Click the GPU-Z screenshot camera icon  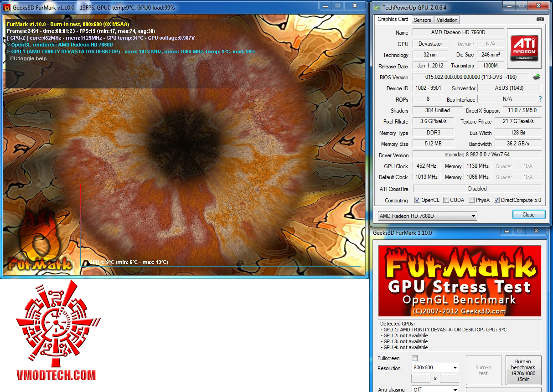pos(540,19)
